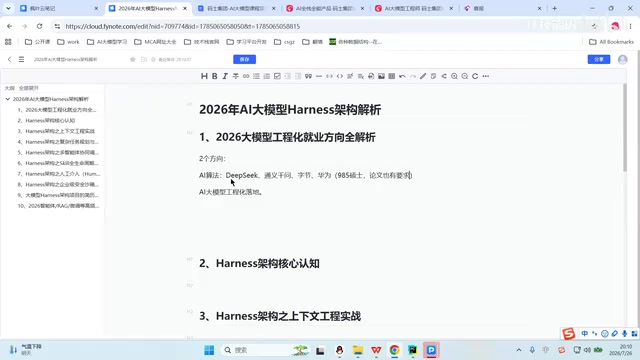
Task: Insert a hyperlink via link icon
Action: pyautogui.click(x=246, y=76)
